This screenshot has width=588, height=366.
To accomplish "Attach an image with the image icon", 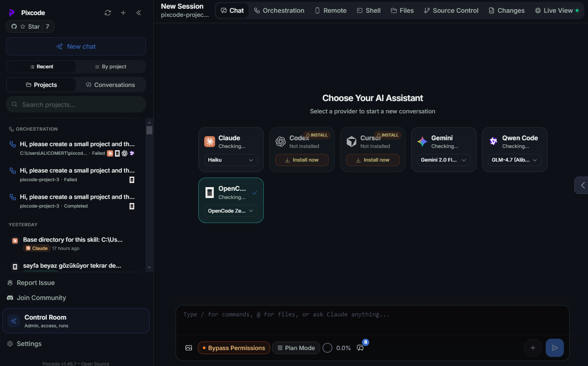I will (189, 348).
